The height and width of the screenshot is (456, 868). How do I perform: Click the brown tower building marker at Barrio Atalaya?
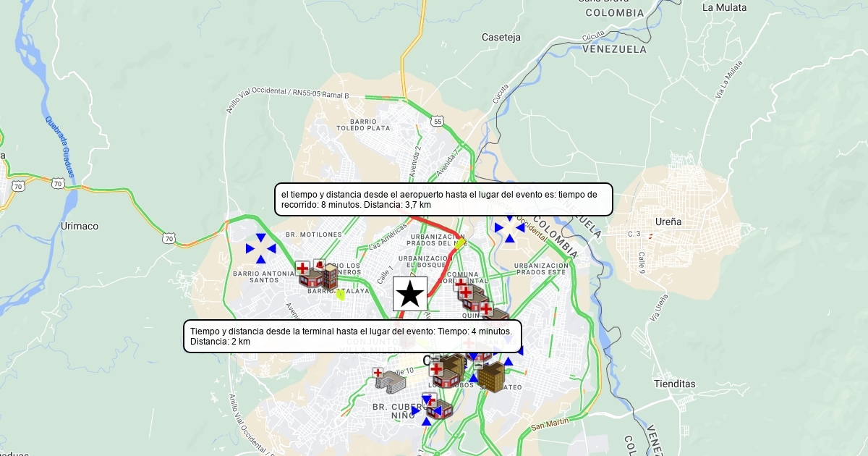point(330,276)
